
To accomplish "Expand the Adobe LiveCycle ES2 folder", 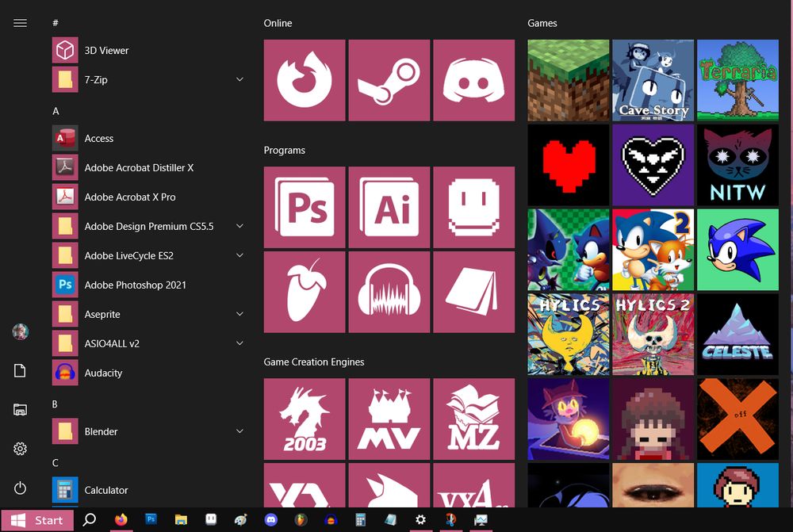I will (x=239, y=255).
